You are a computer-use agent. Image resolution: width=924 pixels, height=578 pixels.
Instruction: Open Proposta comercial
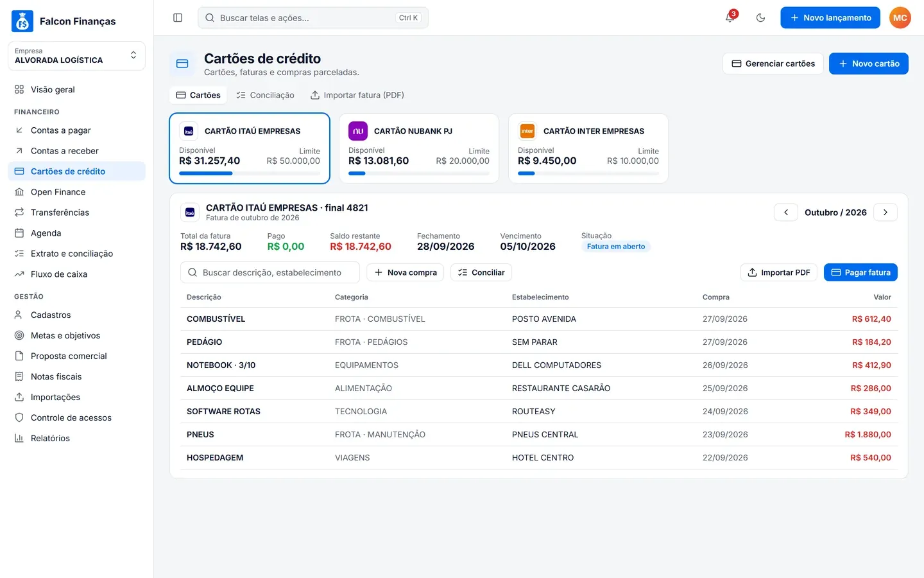(x=76, y=356)
